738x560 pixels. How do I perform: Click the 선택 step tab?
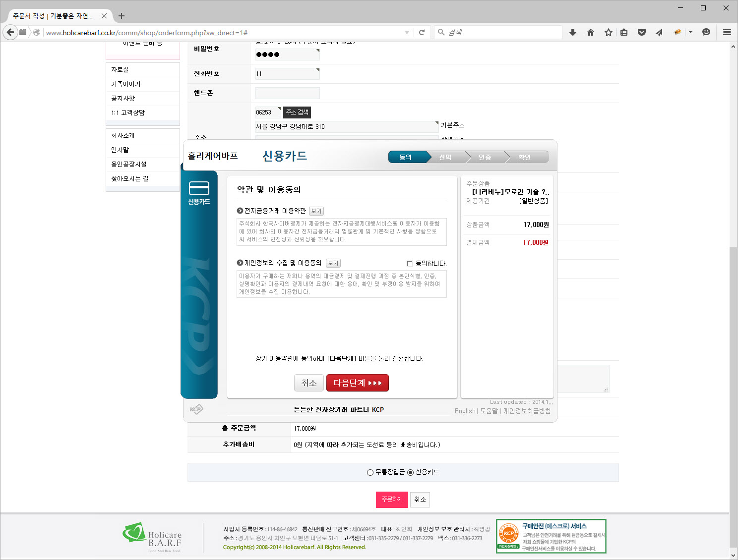(x=445, y=157)
